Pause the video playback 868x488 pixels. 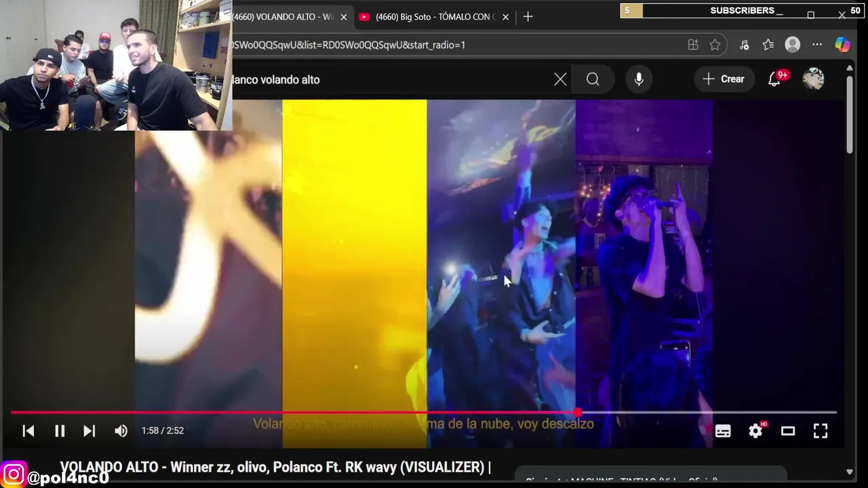point(60,430)
